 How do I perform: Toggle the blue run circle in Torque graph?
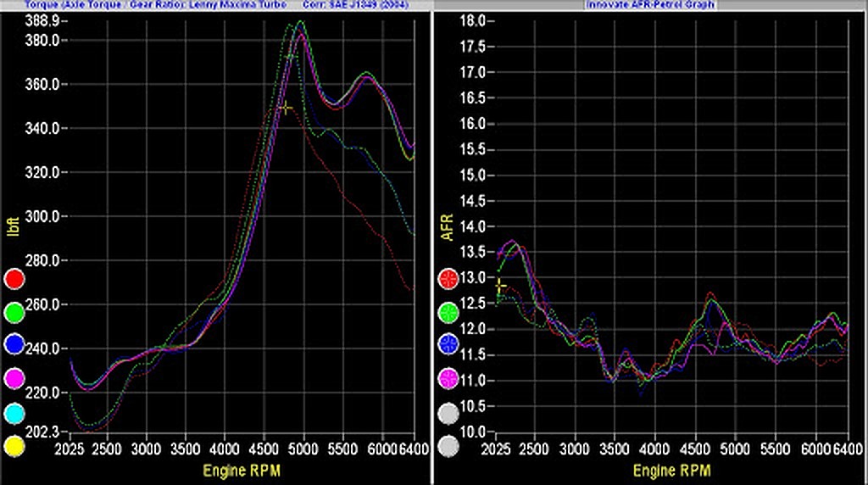(15, 346)
